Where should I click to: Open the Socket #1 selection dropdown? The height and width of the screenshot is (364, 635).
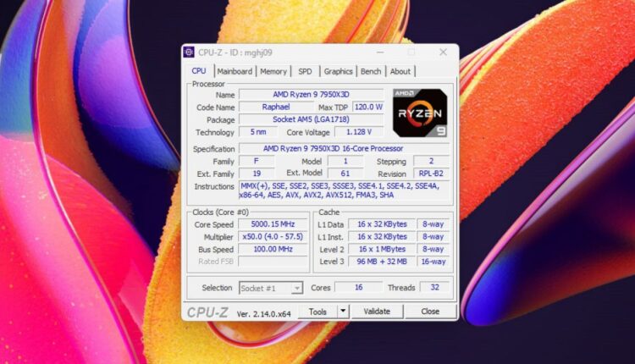[271, 288]
